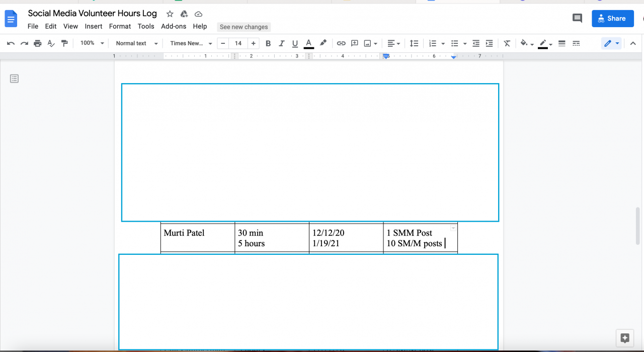Image resolution: width=644 pixels, height=352 pixels.
Task: Hide the menus with collapse chevron
Action: (633, 43)
